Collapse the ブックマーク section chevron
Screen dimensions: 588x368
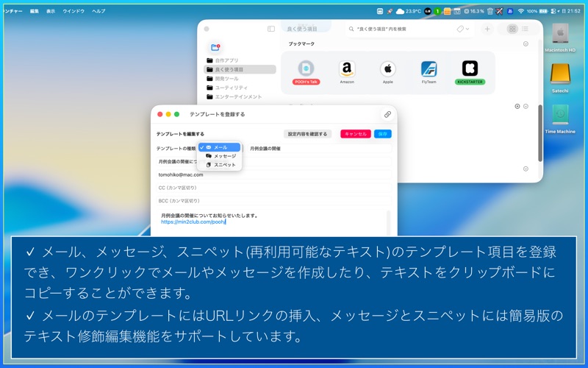(526, 44)
